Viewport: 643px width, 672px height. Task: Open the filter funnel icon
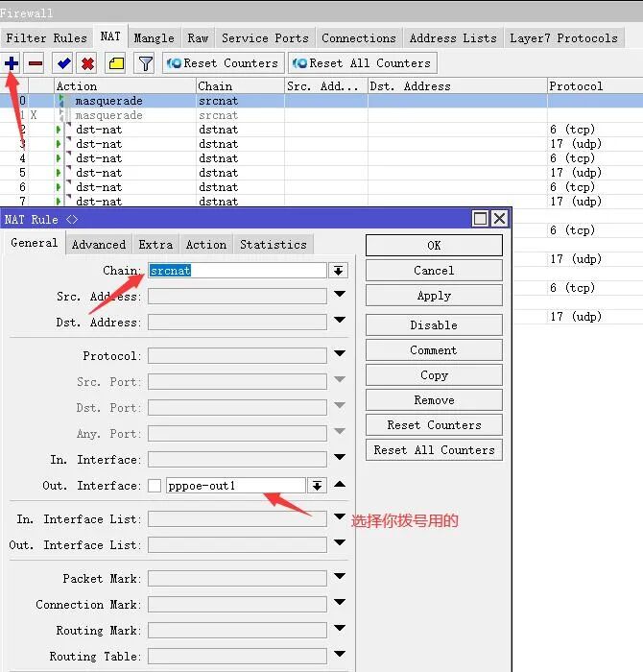click(145, 63)
